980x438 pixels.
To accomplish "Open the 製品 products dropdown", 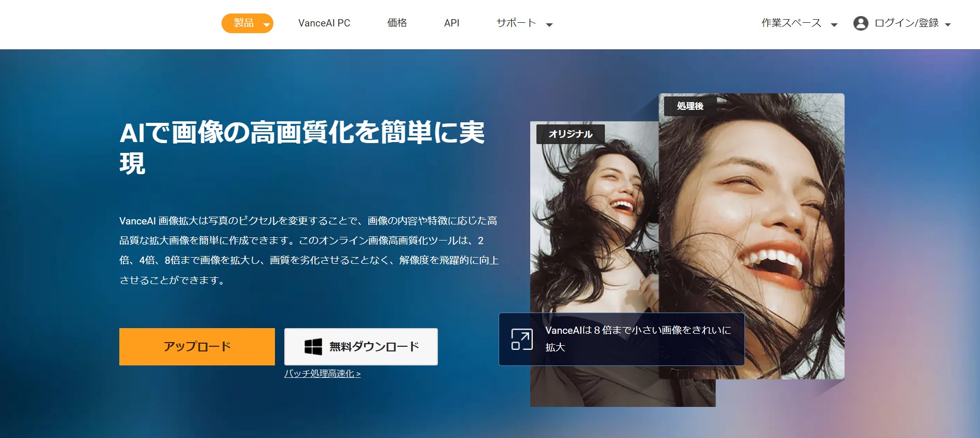I will click(x=247, y=23).
